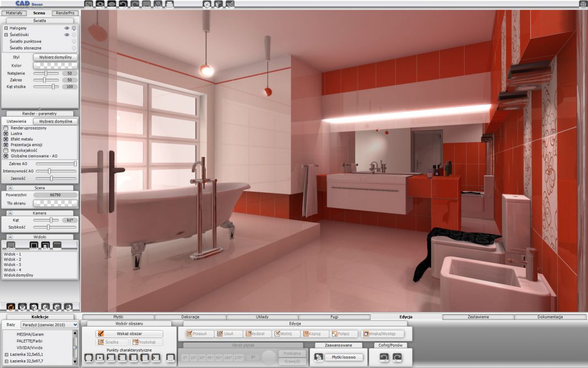Click the Wskaż obszar button
The height and width of the screenshot is (368, 588).
pos(129,334)
